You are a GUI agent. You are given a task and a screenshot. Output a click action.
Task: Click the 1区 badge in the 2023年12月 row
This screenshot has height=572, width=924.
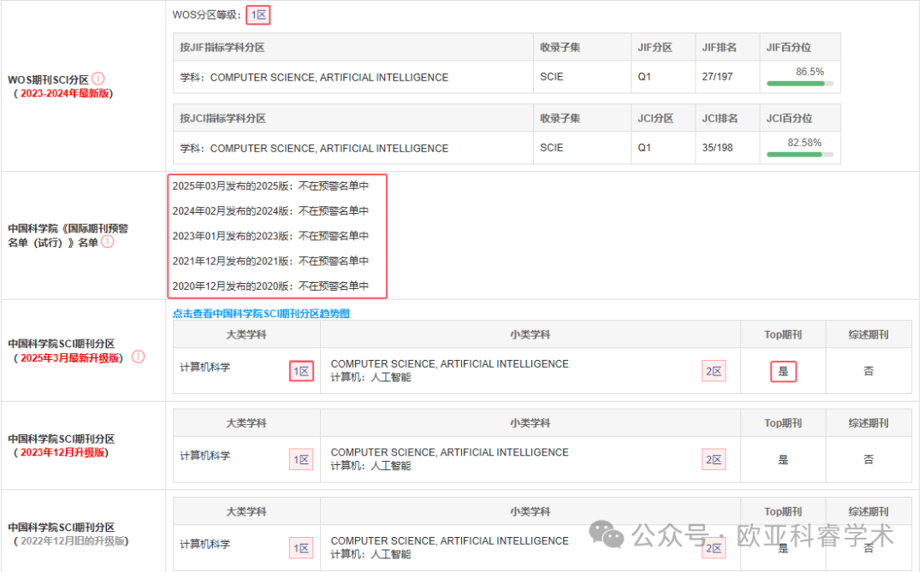[x=301, y=459]
